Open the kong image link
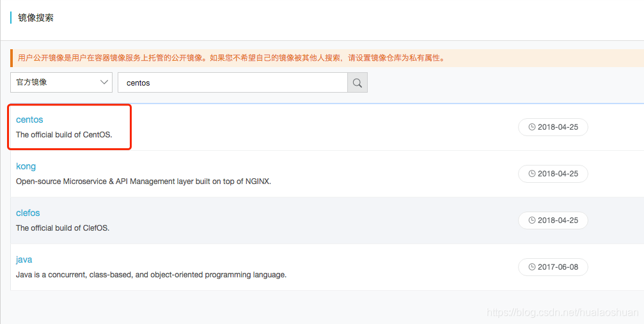 (26, 166)
